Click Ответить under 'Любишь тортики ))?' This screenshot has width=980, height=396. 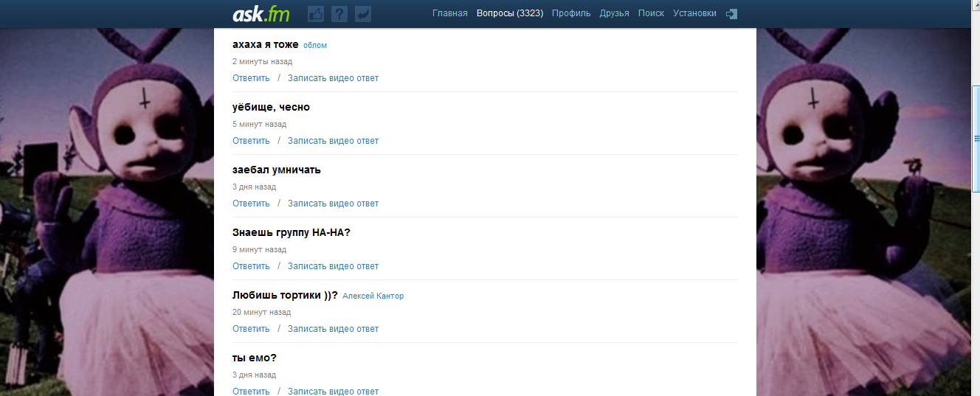pyautogui.click(x=251, y=329)
